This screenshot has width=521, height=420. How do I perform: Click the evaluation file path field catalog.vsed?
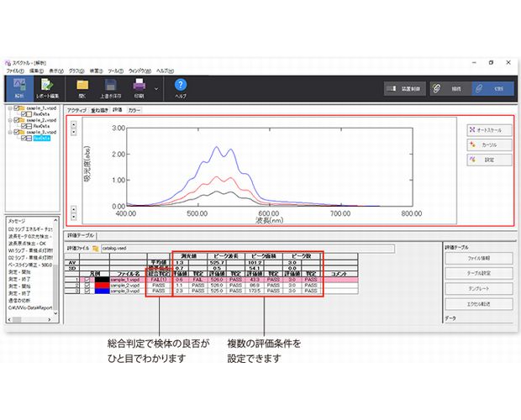[248, 249]
